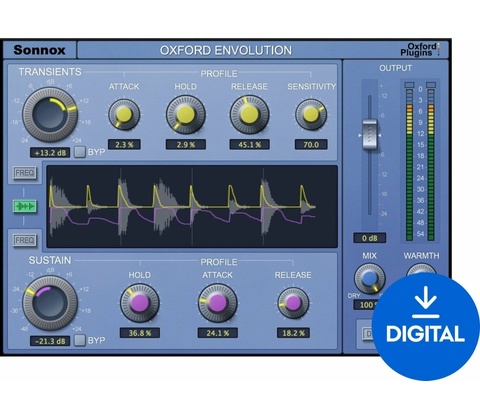Toggle the Sustain BYP bypass button

pyautogui.click(x=80, y=340)
